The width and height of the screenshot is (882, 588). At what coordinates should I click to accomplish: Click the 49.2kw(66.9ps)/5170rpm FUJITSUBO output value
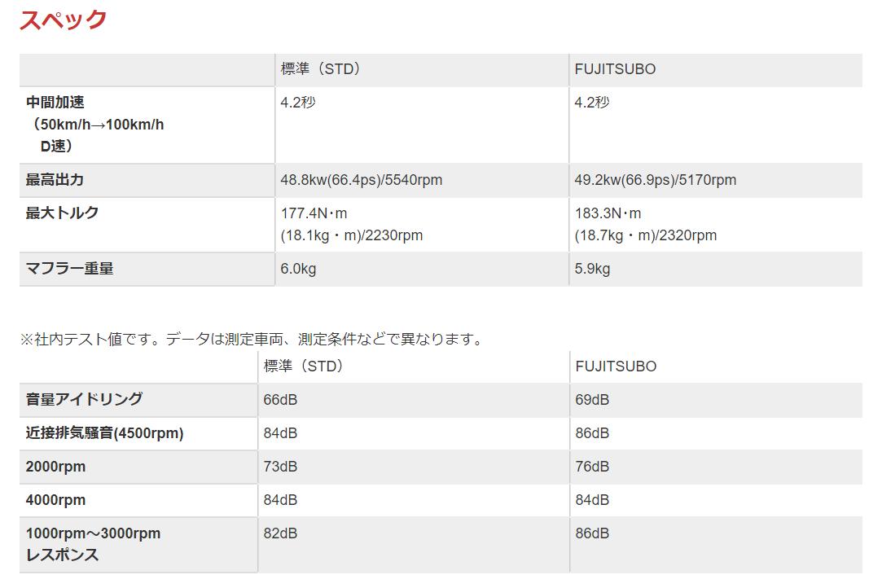coord(655,180)
